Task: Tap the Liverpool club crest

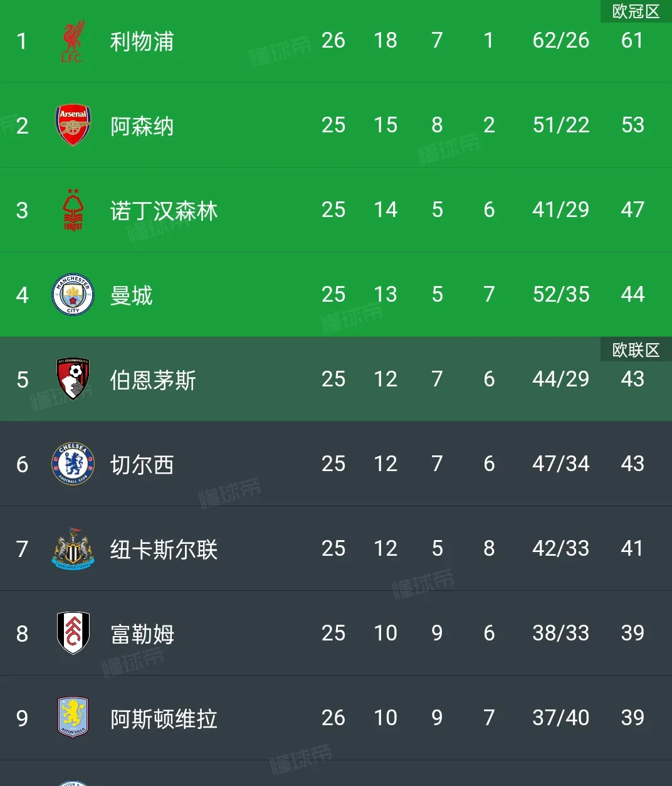Action: 73,41
